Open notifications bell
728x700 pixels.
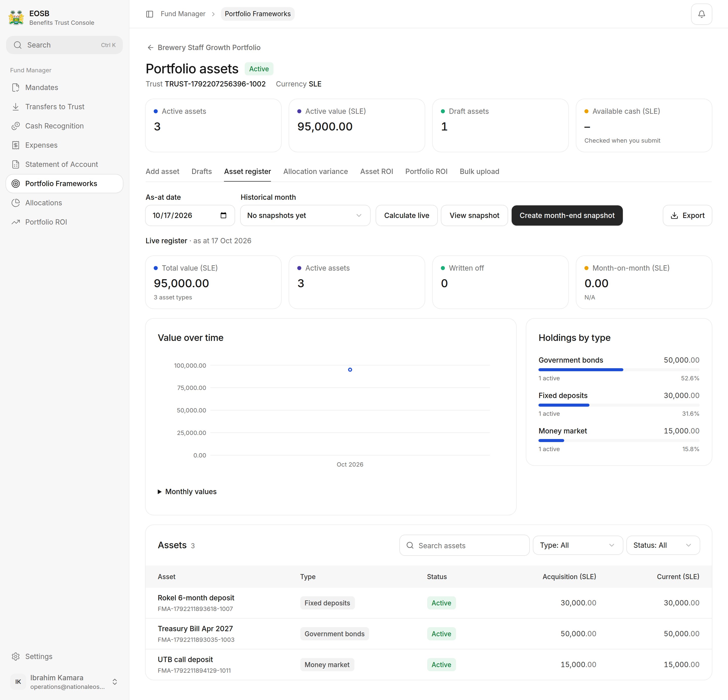click(x=701, y=14)
